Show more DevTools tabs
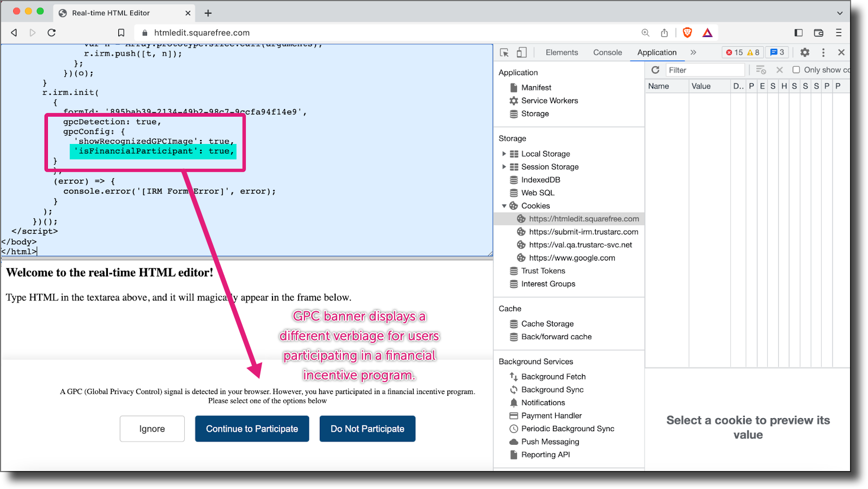The image size is (868, 489). pos(693,52)
